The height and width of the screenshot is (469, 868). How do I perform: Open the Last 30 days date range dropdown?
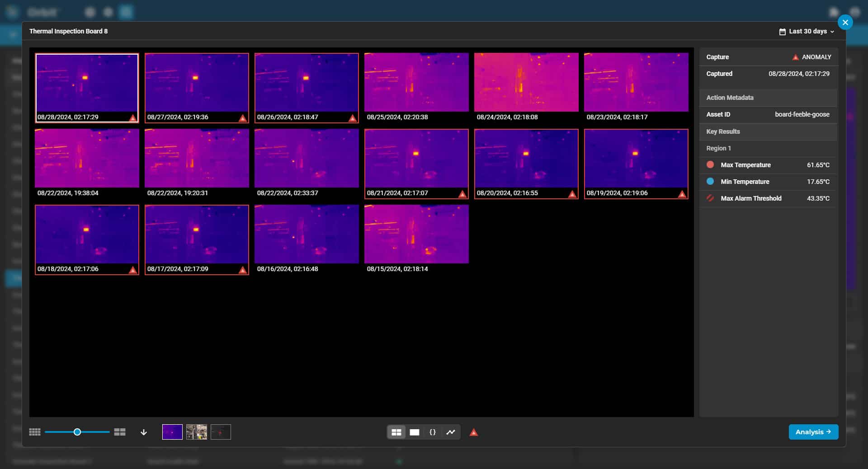pos(807,31)
